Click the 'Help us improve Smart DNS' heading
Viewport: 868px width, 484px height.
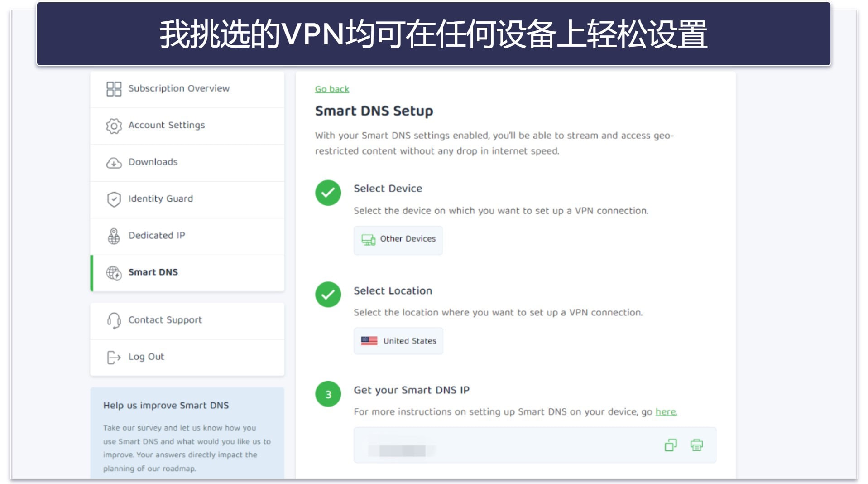tap(166, 405)
